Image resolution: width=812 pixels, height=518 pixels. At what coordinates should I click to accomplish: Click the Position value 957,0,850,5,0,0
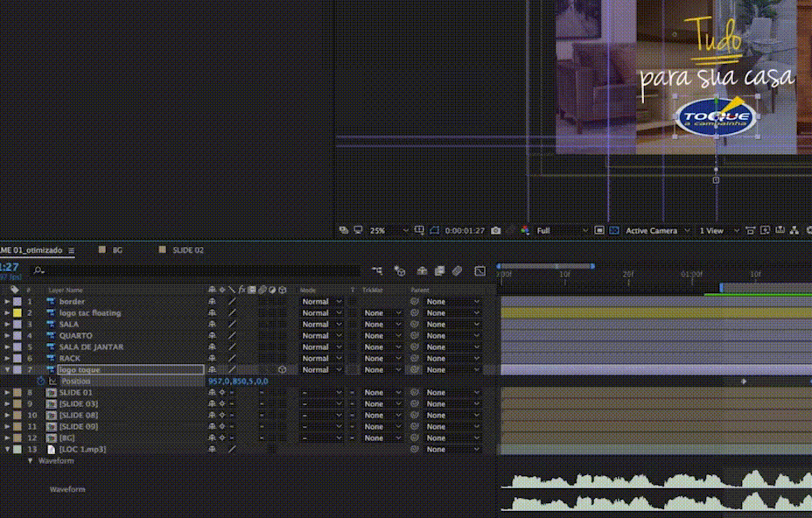[238, 381]
